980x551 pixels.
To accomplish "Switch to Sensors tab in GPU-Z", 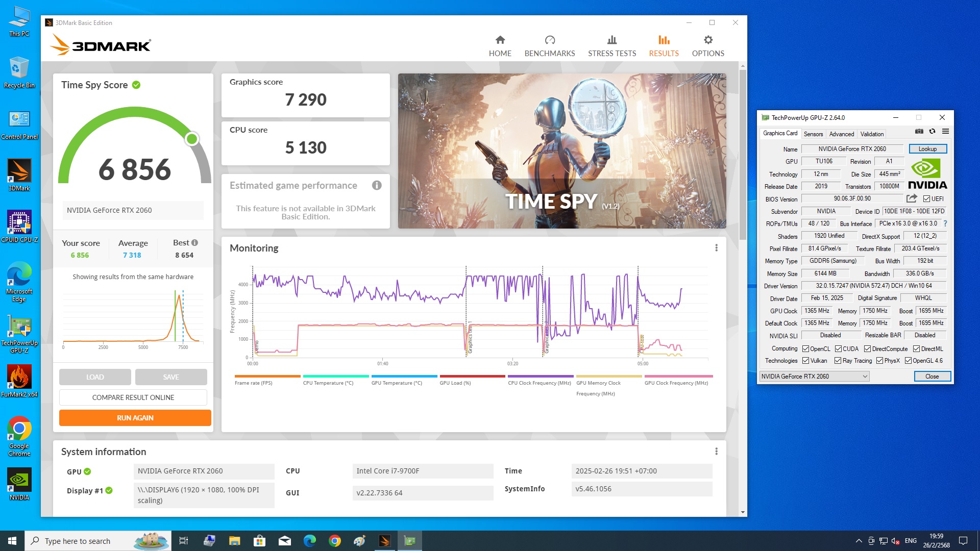I will tap(813, 134).
